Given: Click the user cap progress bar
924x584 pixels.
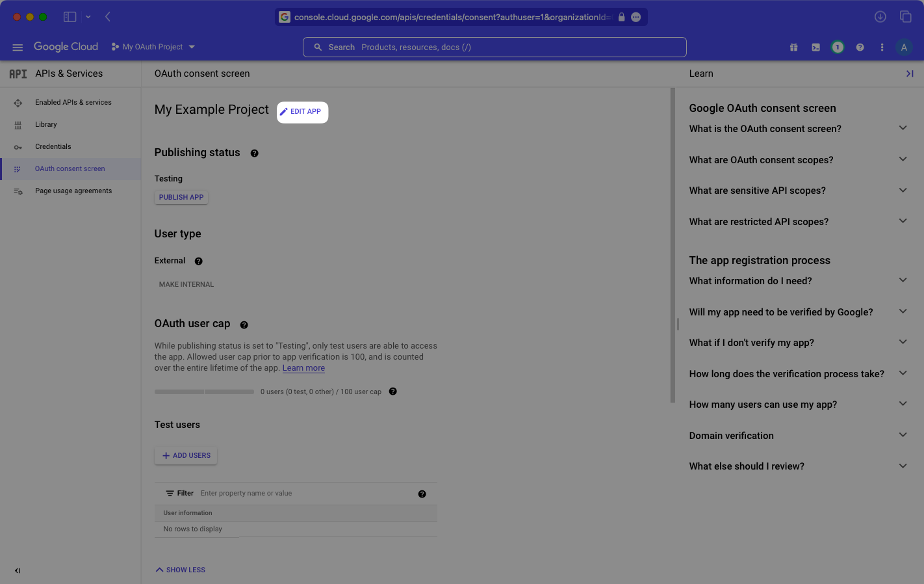Looking at the screenshot, I should (204, 392).
